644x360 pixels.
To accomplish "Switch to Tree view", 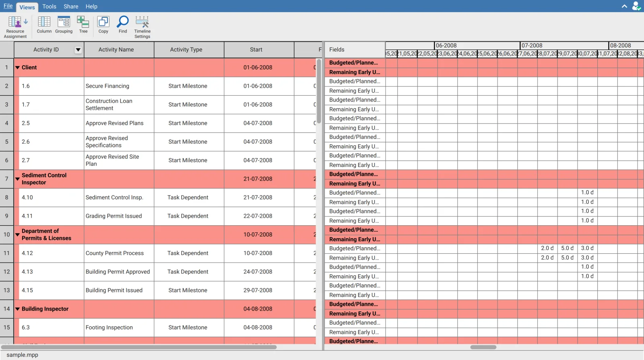I will 83,25.
